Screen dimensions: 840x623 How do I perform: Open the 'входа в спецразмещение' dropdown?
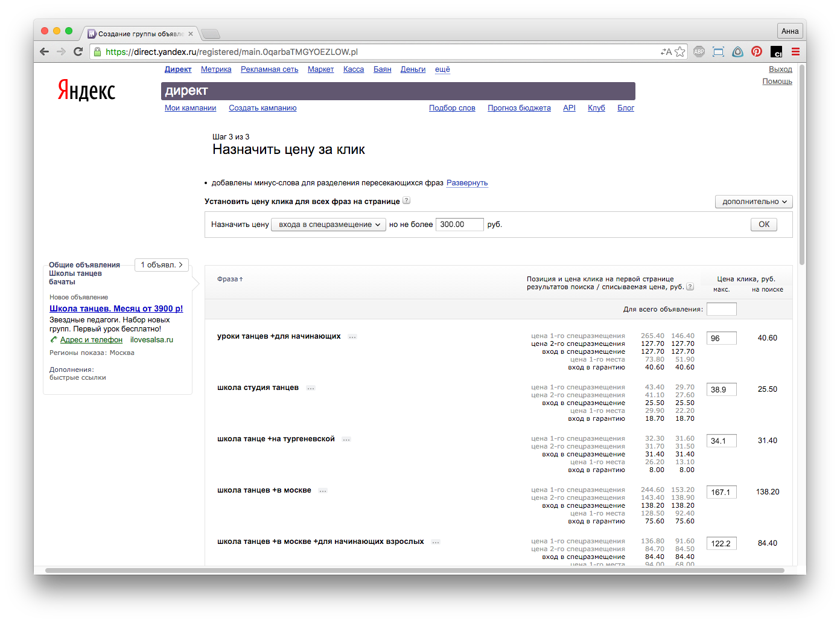tap(329, 225)
